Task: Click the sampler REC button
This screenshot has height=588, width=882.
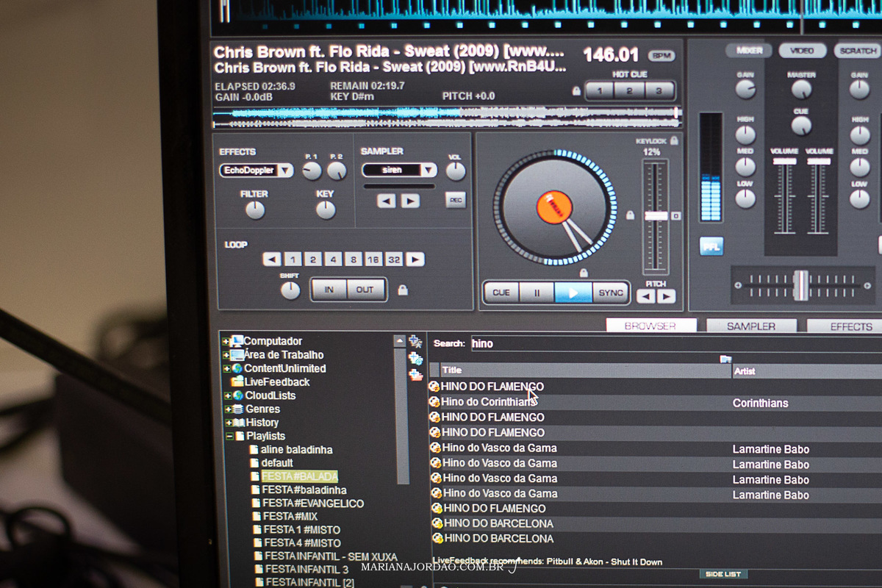Action: pyautogui.click(x=456, y=200)
